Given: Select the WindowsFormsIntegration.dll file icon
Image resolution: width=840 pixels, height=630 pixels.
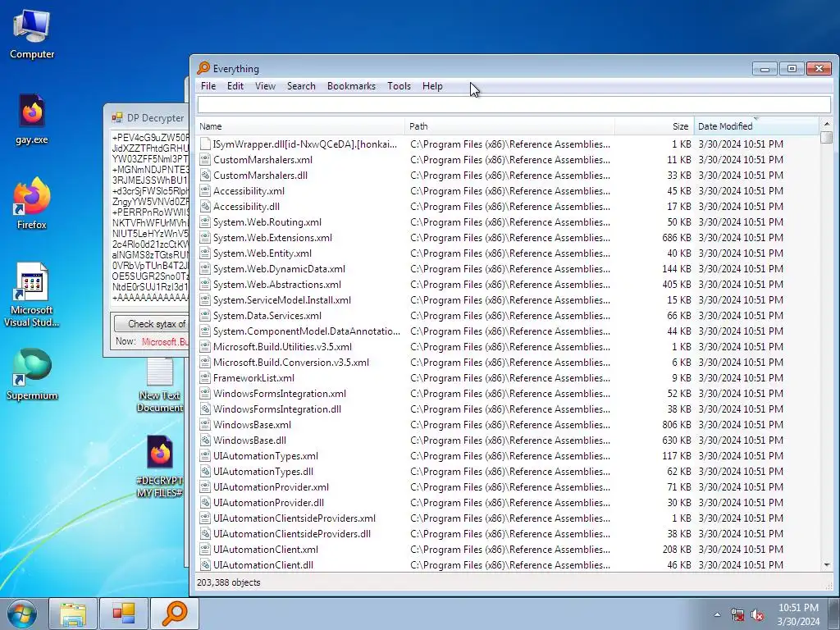Looking at the screenshot, I should (x=204, y=409).
